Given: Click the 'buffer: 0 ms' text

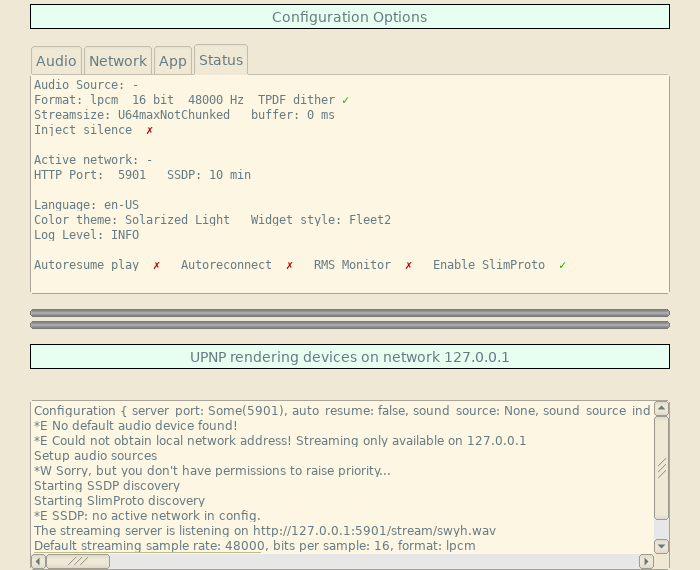Looking at the screenshot, I should pos(292,115).
